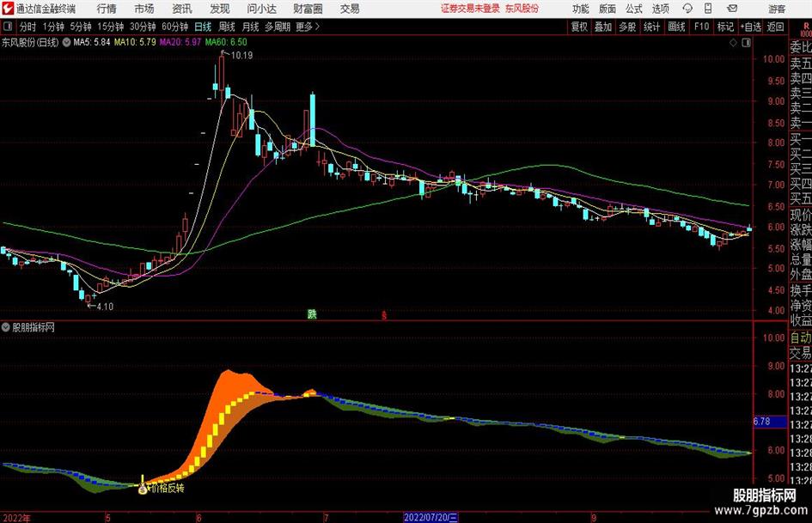Image resolution: width=812 pixels, height=523 pixels.
Task: Click the diamond icon at chart corner
Action: (733, 43)
